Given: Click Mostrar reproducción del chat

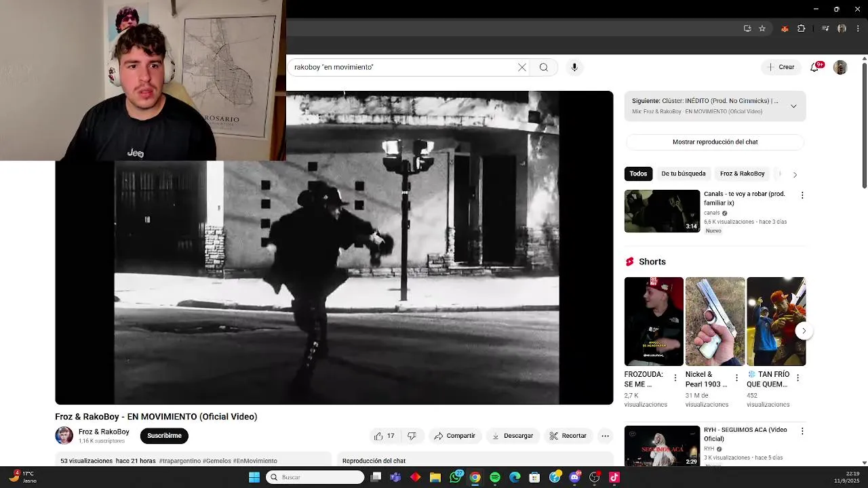Looking at the screenshot, I should pos(715,142).
